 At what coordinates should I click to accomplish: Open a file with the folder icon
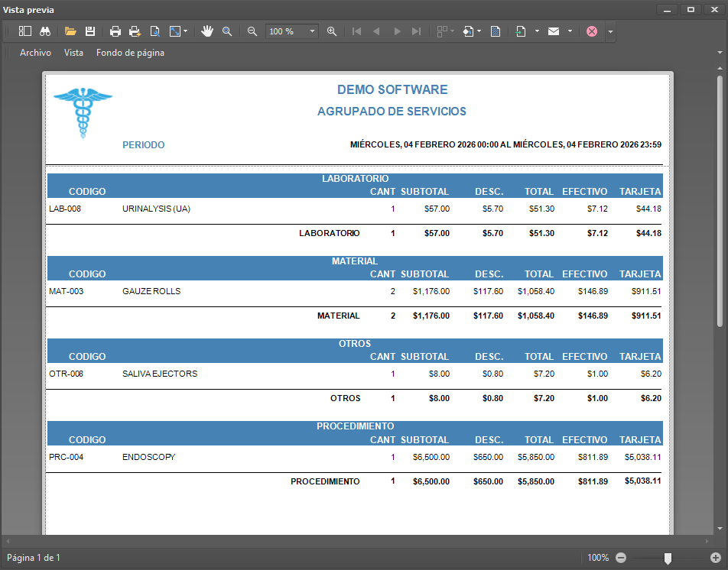70,31
